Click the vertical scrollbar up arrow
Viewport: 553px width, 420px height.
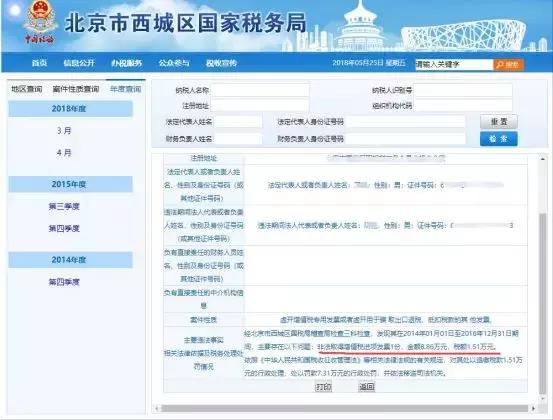(543, 159)
